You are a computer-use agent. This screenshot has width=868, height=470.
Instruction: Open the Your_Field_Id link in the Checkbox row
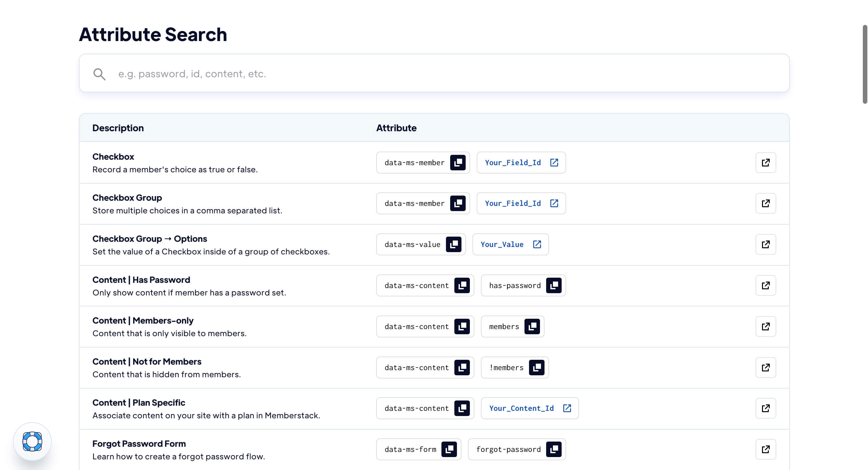pyautogui.click(x=521, y=163)
